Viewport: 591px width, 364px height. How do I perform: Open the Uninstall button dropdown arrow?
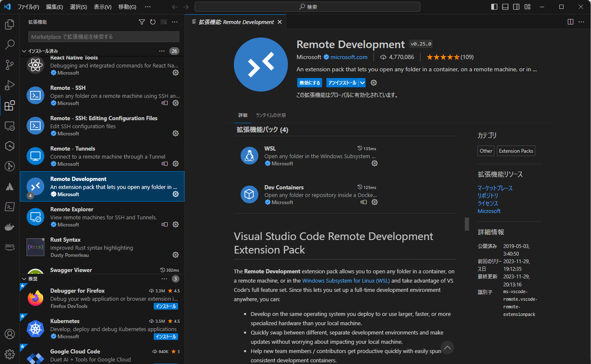[363, 83]
